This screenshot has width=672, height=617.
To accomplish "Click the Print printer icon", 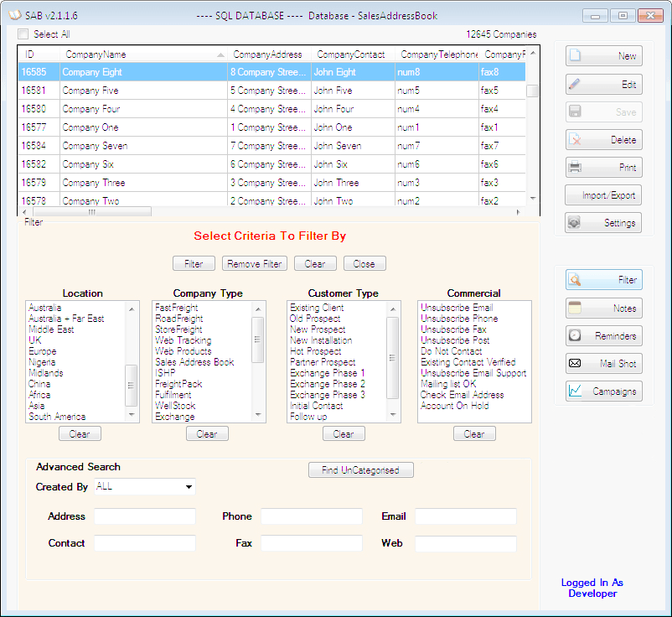I will 575,167.
